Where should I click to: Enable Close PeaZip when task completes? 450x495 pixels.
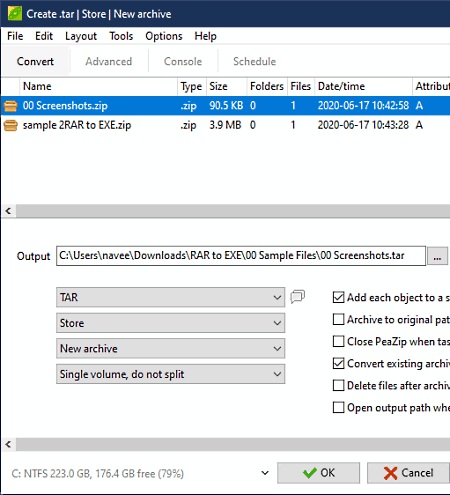338,341
